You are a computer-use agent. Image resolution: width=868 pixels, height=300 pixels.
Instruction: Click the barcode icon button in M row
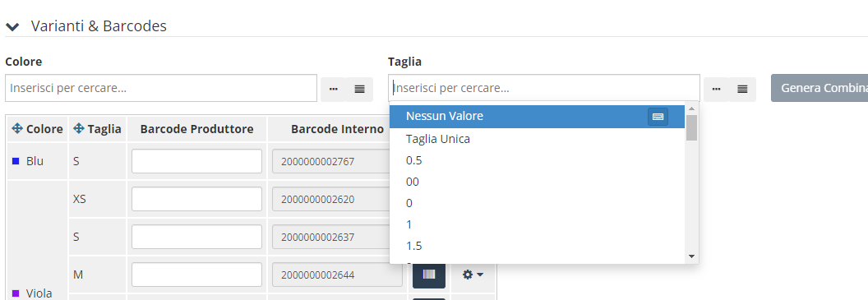coord(429,275)
